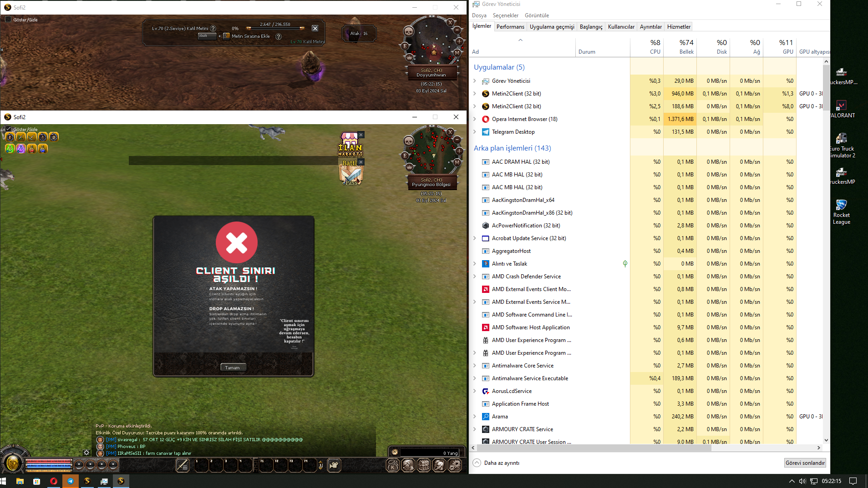
Task: Expand the Arama process row
Action: (x=475, y=417)
